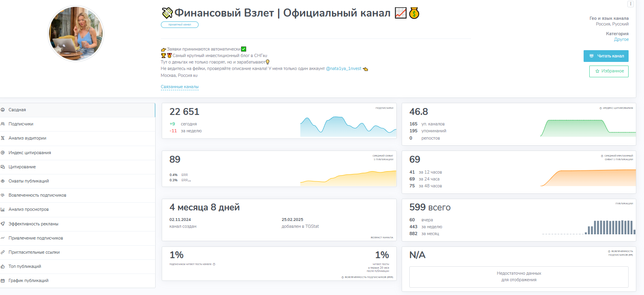Click '60 вчера' publications stat
Screen dimensions: 644x295
(421, 220)
